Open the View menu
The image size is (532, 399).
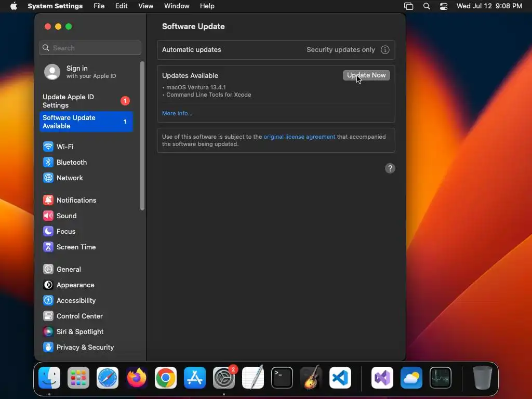(x=146, y=6)
